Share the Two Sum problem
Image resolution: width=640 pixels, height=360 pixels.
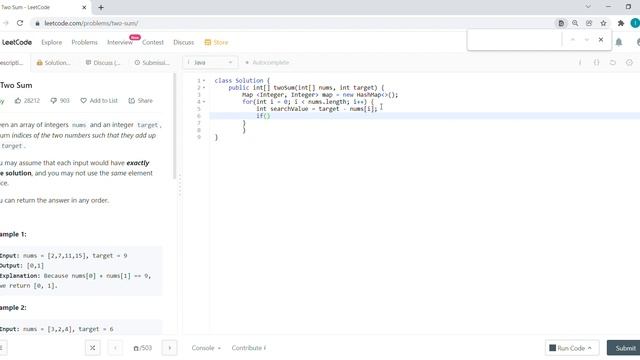click(140, 100)
